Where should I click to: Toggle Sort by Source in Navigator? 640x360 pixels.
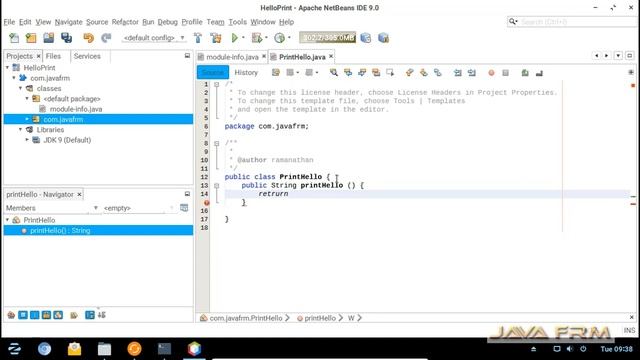tap(102, 315)
